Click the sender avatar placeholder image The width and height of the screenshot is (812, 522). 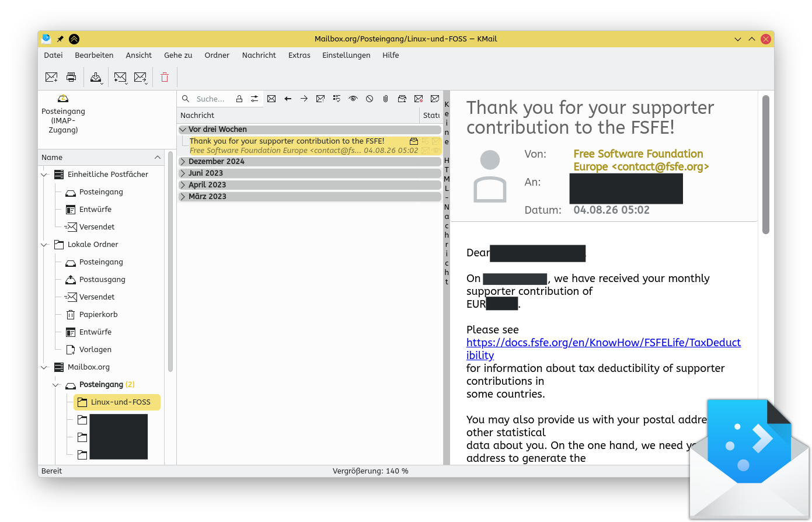[490, 176]
